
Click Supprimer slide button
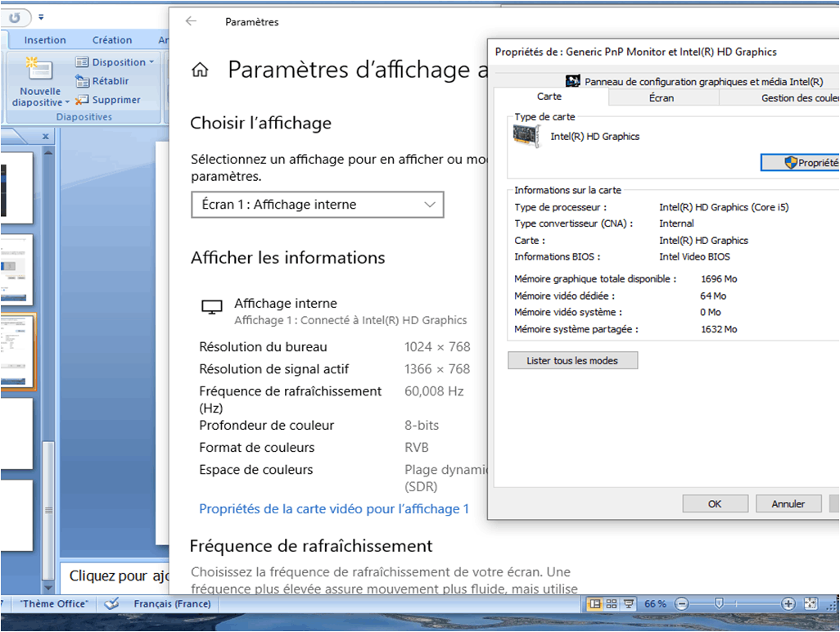108,100
